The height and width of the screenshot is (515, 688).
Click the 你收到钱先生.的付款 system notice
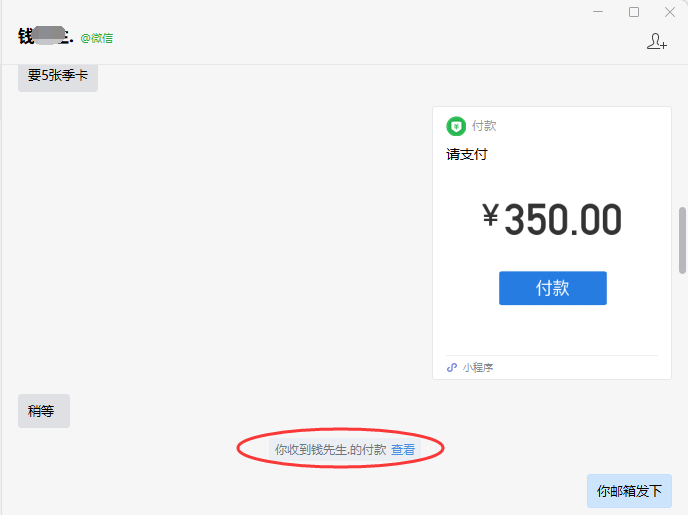pyautogui.click(x=330, y=450)
